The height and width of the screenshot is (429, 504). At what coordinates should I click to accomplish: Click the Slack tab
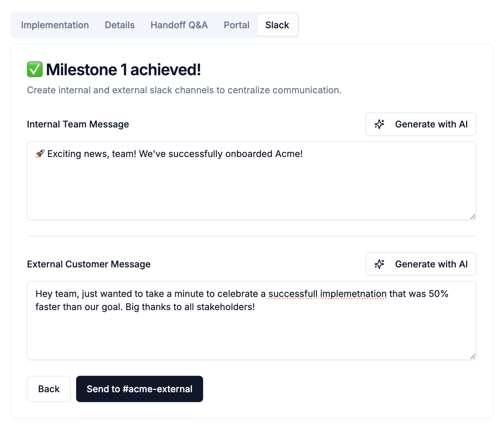tap(277, 25)
